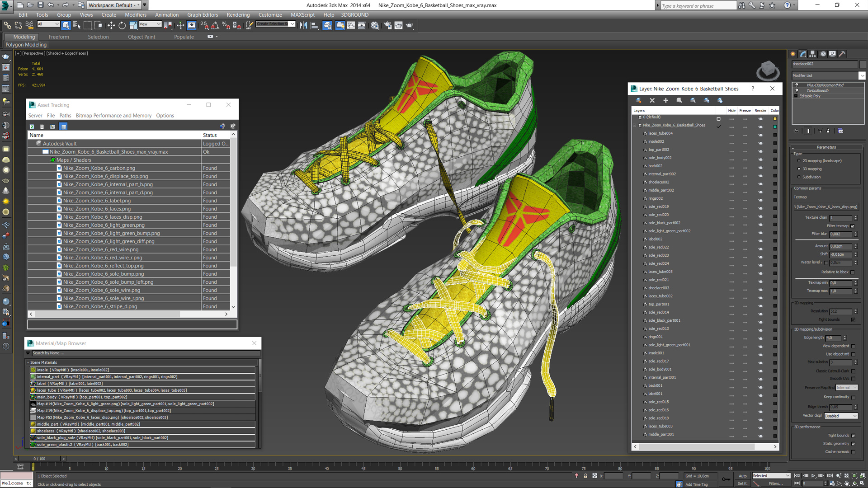Click green color swatch of Nike_Zoom_Kobe layer
The image size is (868, 488).
(775, 127)
